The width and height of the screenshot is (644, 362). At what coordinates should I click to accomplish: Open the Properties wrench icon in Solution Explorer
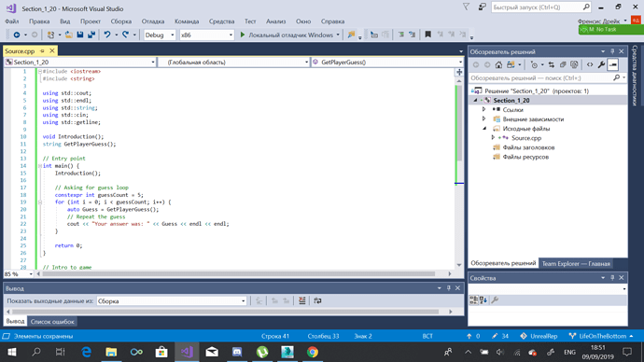pyautogui.click(x=601, y=65)
